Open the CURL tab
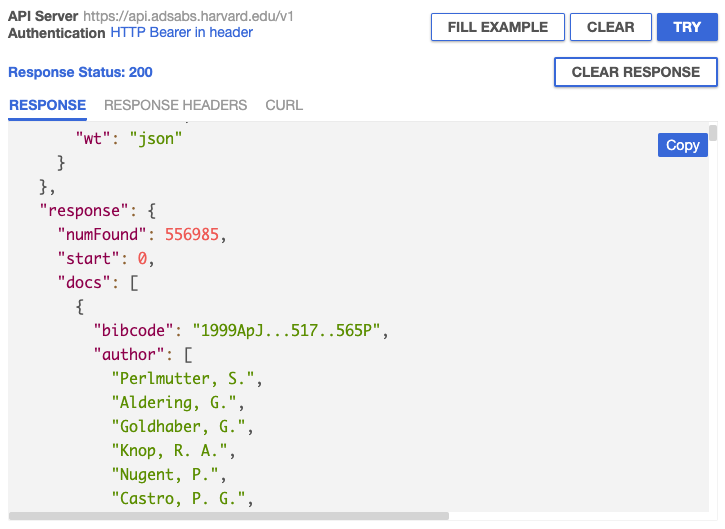The height and width of the screenshot is (529, 725). pyautogui.click(x=284, y=105)
